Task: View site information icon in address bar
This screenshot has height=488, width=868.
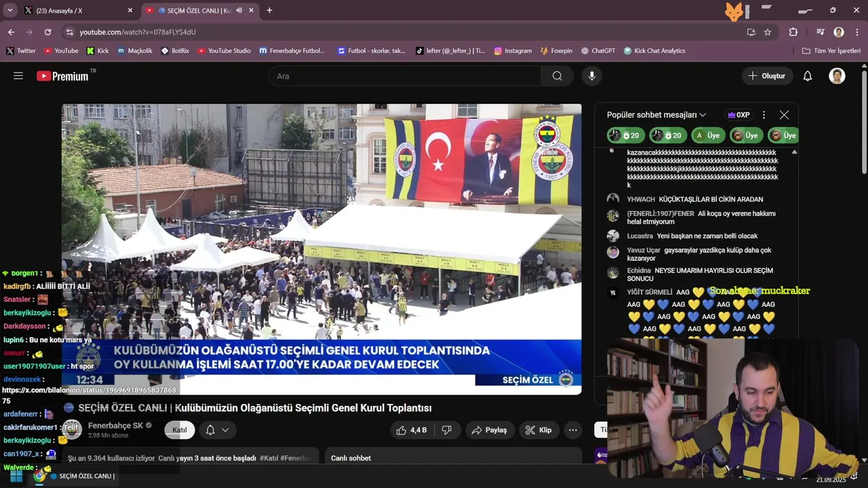Action: [69, 32]
